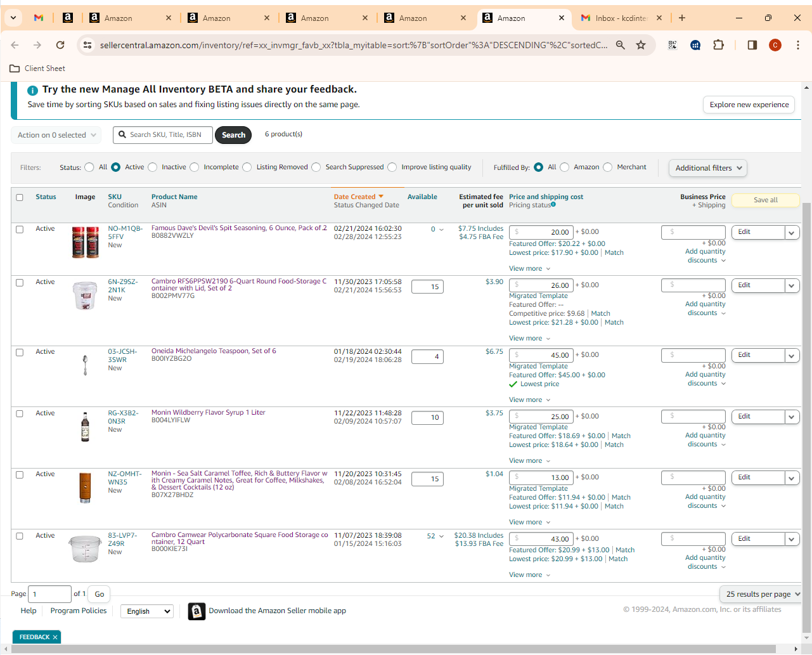Open the Famous Dave's seasoning product thumbnail
Image resolution: width=812 pixels, height=655 pixels.
click(86, 242)
